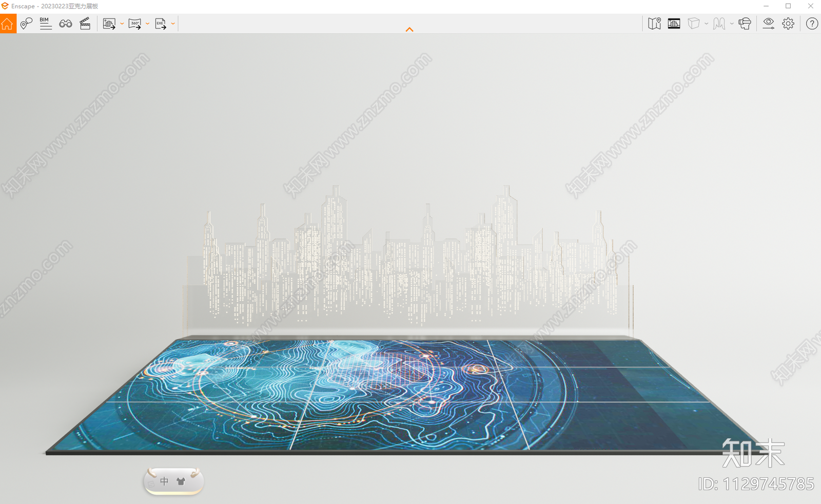Minimize the Enscape window
The image size is (821, 504).
click(766, 6)
